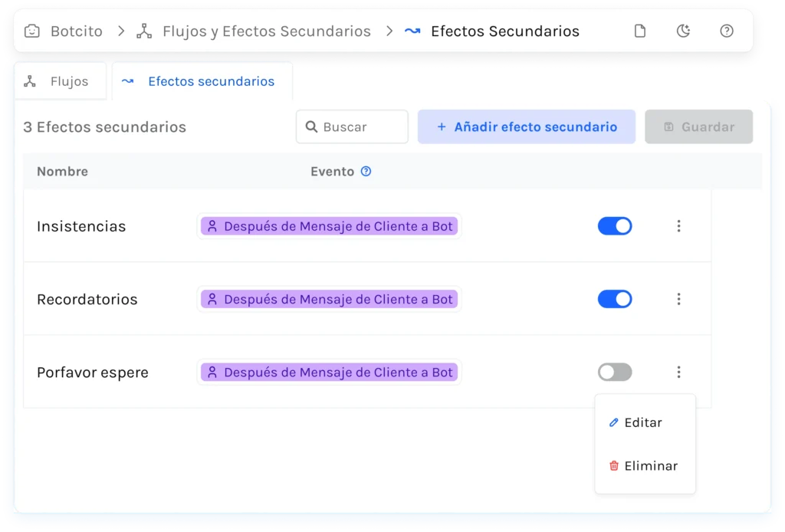This screenshot has width=785, height=532.
Task: Click the info icon next to Evento
Action: click(366, 172)
